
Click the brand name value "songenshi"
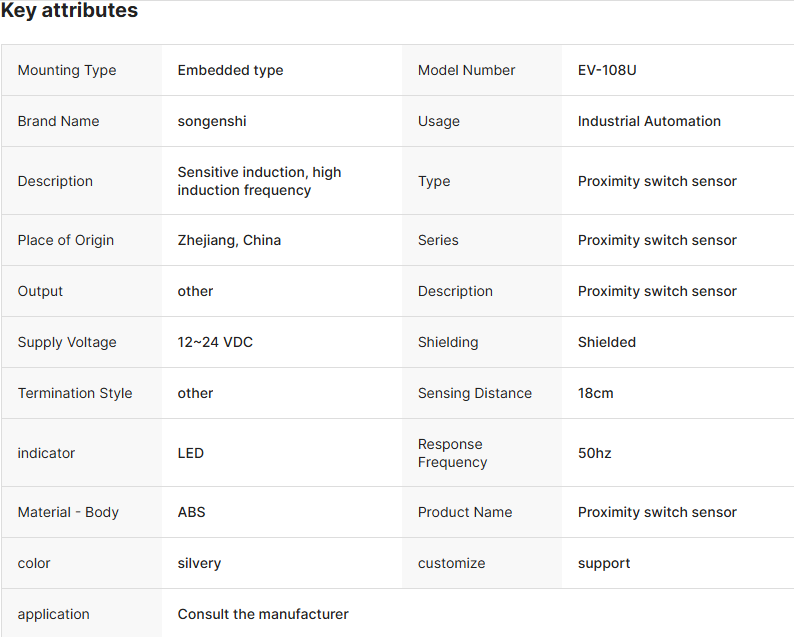point(212,121)
